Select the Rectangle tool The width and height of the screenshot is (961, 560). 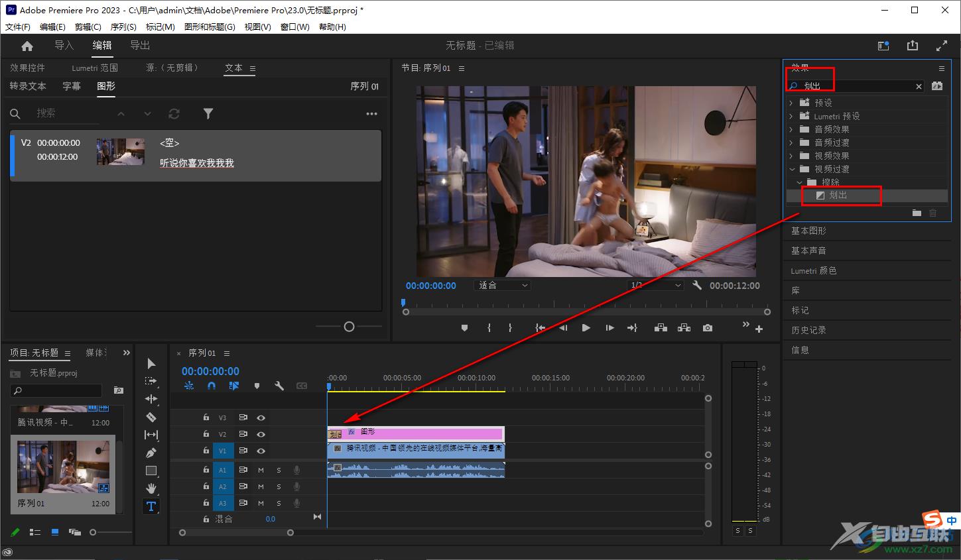[151, 471]
